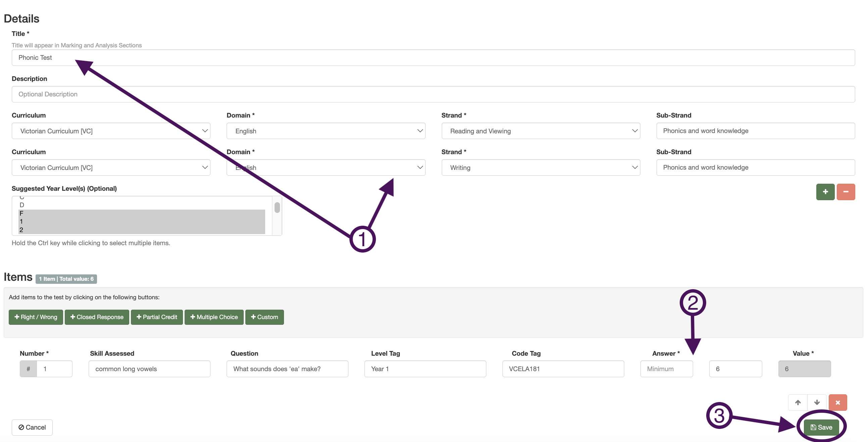Add a Multiple Choice item

click(x=214, y=317)
